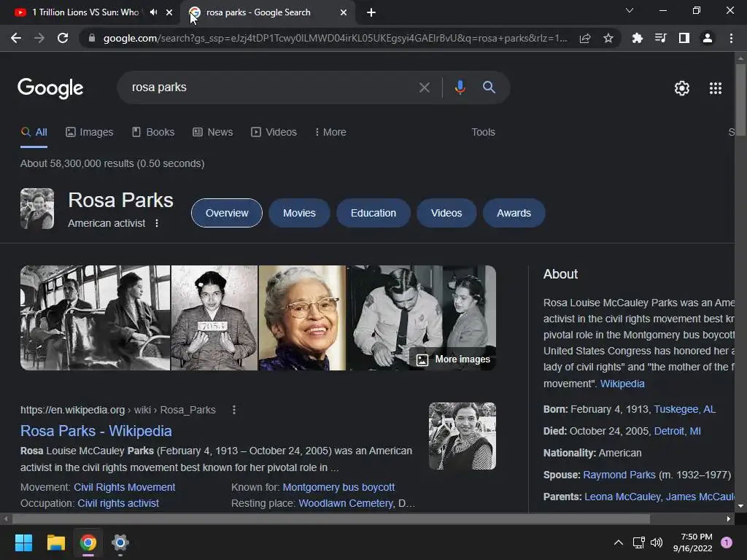Open options next to American activist
The width and height of the screenshot is (747, 560).
coord(157,223)
